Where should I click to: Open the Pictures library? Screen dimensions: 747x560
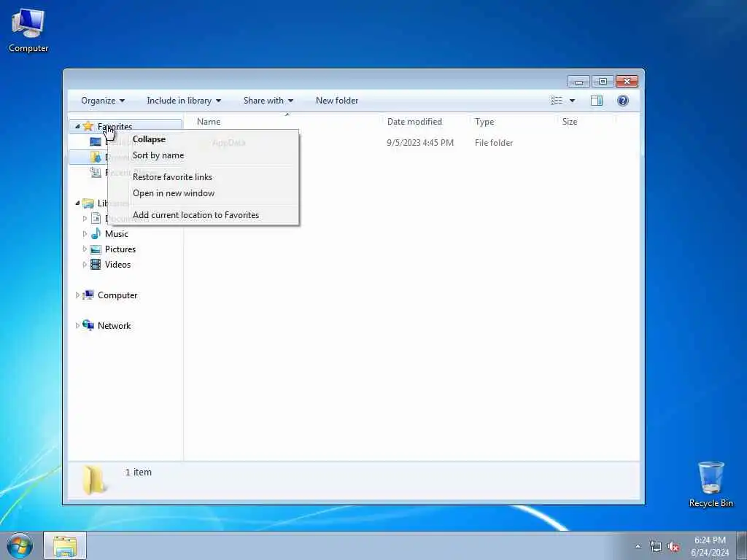[x=120, y=249]
